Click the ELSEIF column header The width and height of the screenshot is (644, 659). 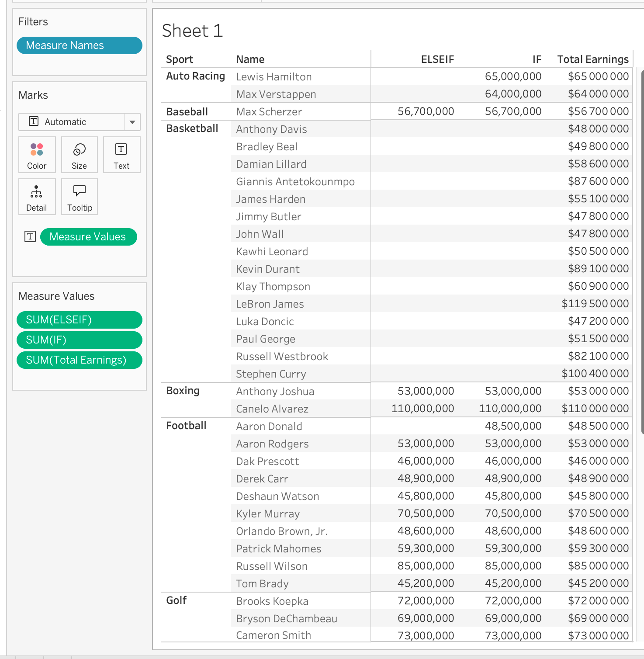point(437,59)
